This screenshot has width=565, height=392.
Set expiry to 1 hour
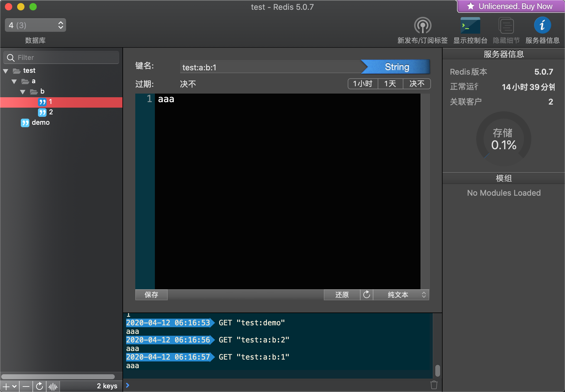click(363, 84)
